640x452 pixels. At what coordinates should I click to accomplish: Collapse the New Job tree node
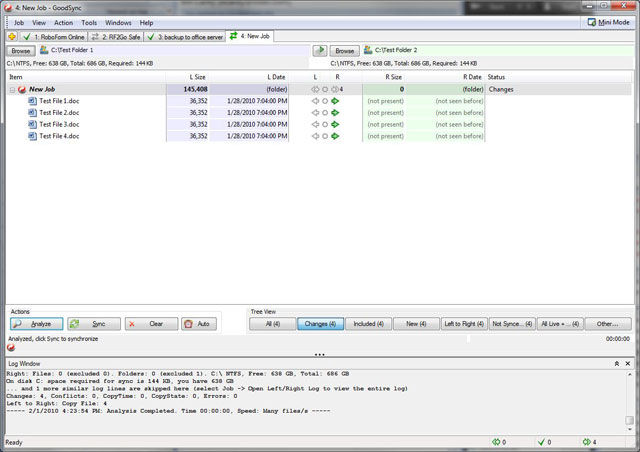coord(12,89)
